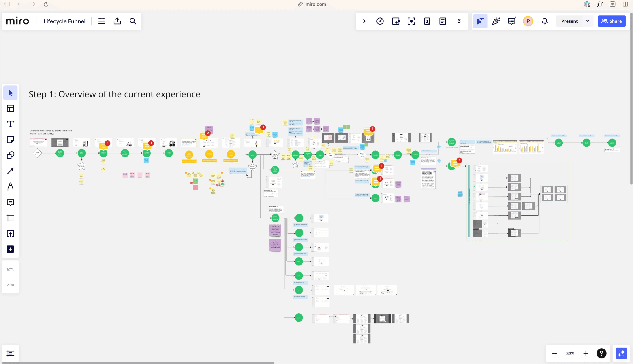Select the connection line arrow tool
The height and width of the screenshot is (364, 633).
[10, 171]
